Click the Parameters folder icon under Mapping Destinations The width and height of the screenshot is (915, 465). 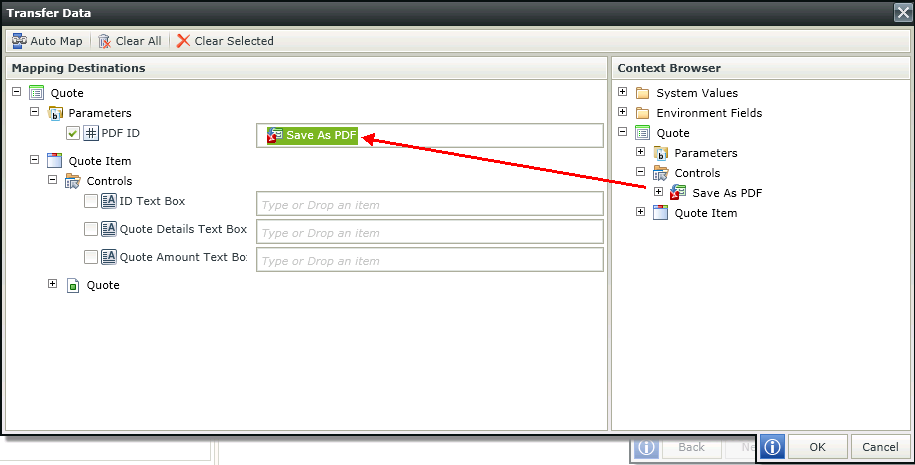click(55, 113)
